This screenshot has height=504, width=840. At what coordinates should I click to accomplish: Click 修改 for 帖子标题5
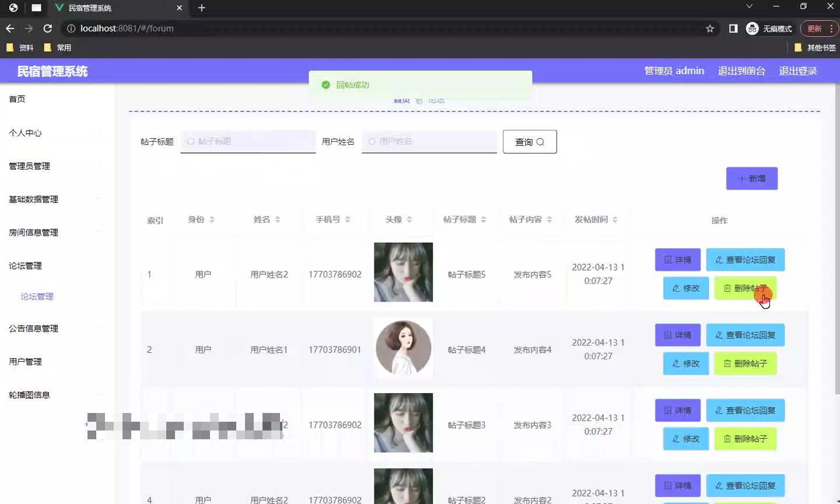[x=686, y=288]
